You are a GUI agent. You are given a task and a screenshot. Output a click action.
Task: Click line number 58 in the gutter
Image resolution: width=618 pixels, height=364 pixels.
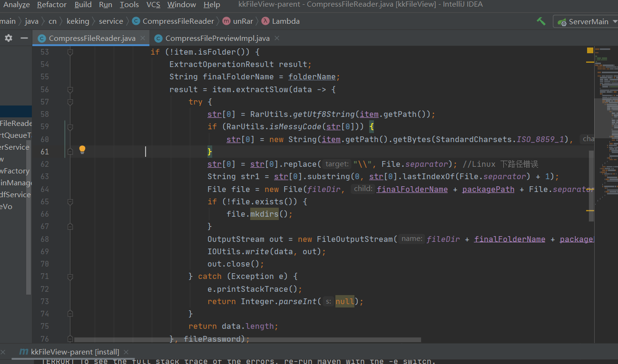(x=44, y=114)
